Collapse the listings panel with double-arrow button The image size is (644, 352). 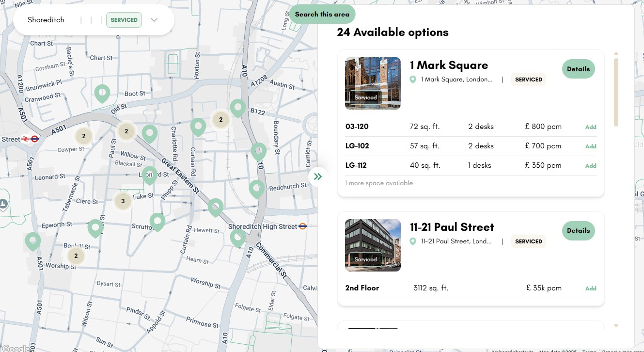coord(318,176)
